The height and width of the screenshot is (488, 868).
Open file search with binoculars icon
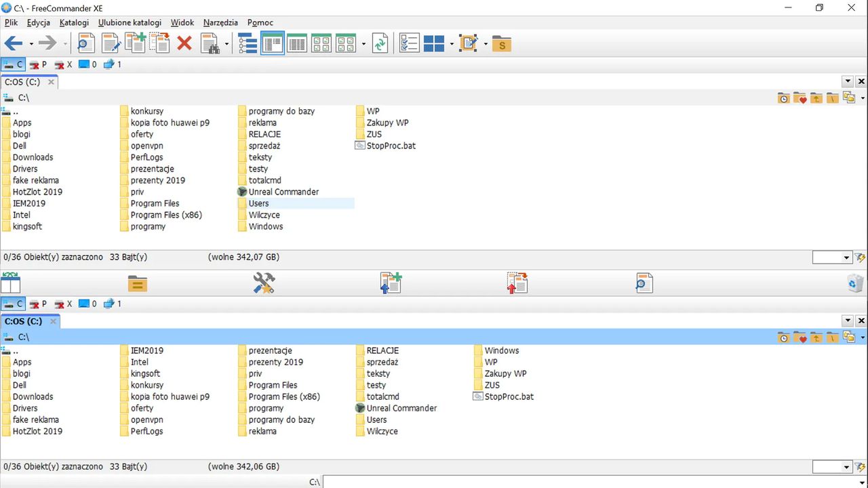tap(210, 44)
